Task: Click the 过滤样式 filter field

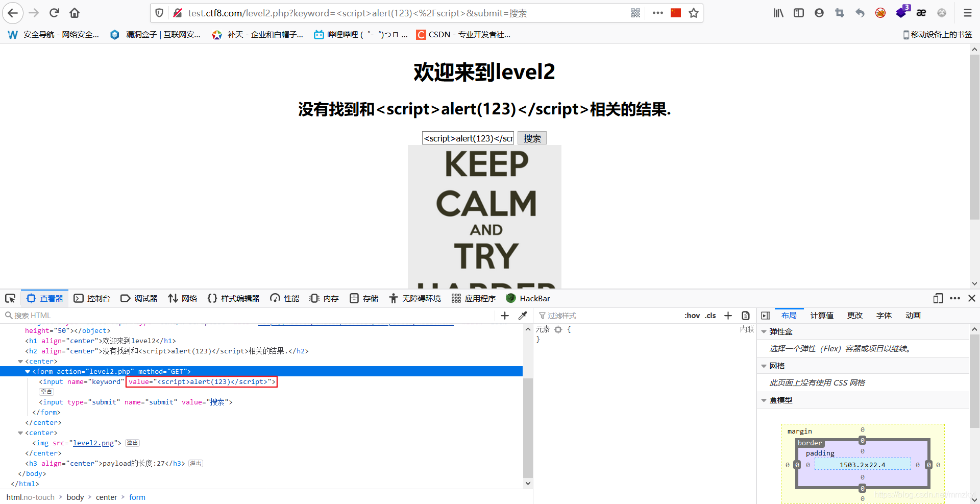Action: click(607, 316)
